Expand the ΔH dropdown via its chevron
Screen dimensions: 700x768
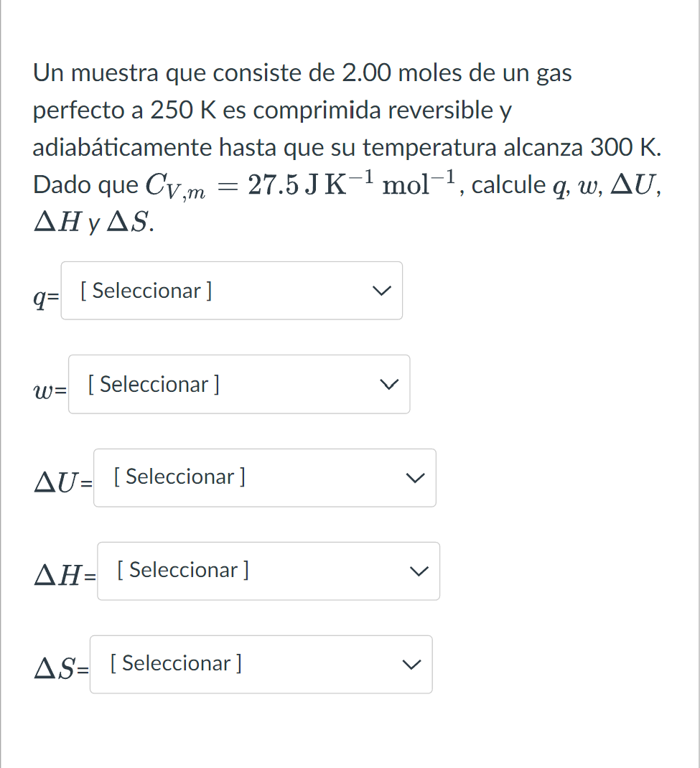[419, 571]
